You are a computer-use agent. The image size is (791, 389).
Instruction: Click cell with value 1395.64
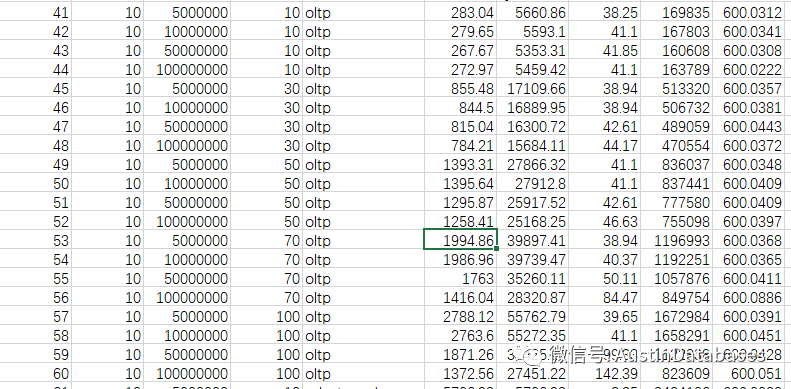(460, 183)
